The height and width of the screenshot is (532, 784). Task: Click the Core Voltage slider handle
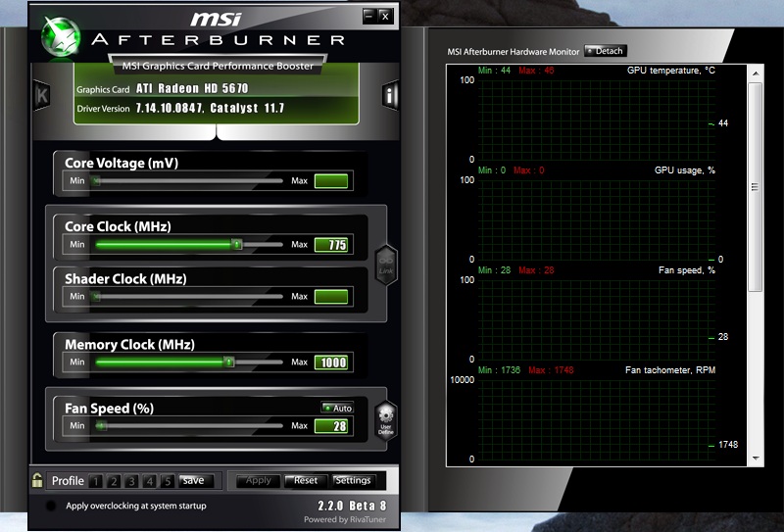(95, 180)
